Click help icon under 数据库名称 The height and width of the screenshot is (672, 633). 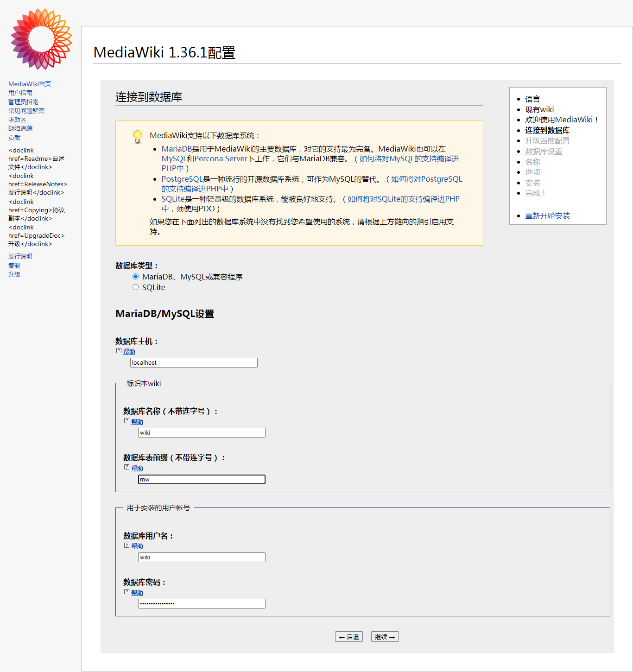click(x=127, y=421)
